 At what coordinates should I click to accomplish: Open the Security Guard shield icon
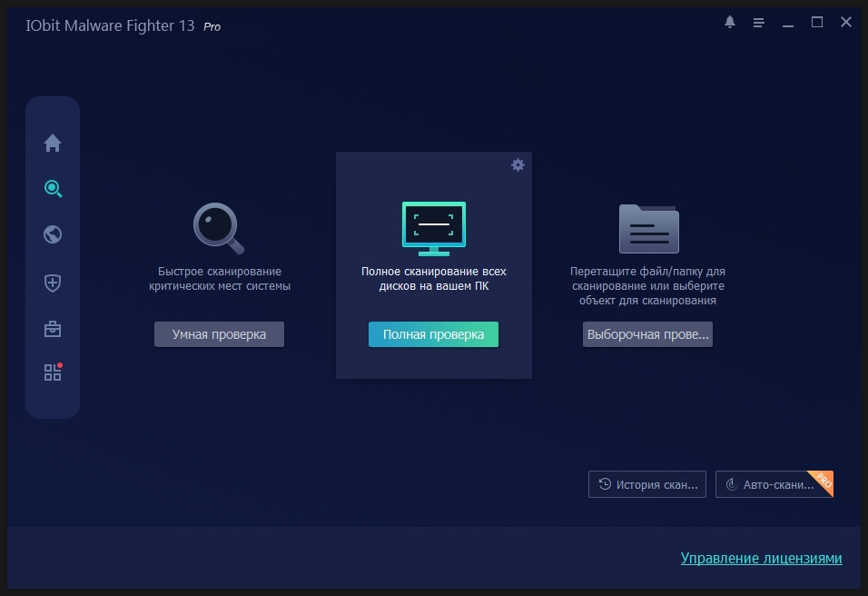pyautogui.click(x=53, y=283)
